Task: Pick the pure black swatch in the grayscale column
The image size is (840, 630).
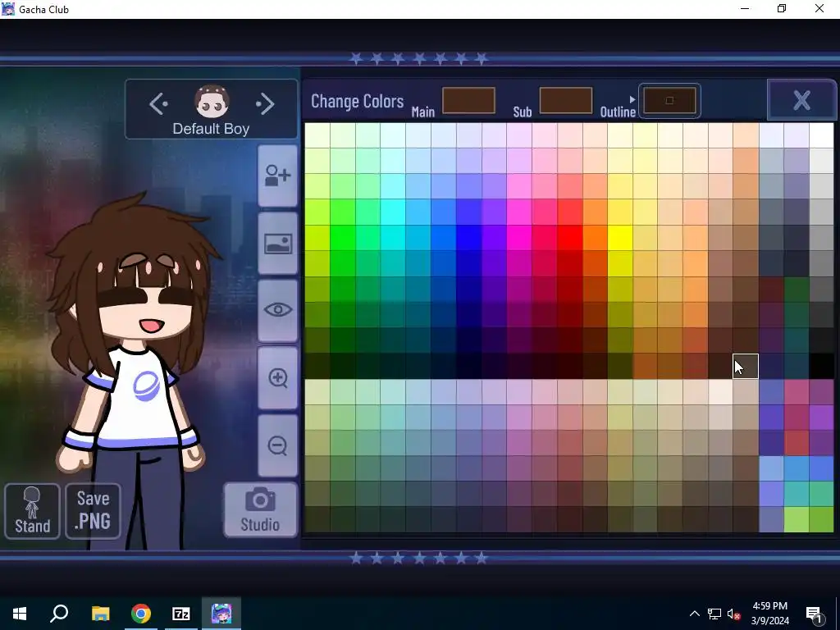Action: [x=821, y=367]
